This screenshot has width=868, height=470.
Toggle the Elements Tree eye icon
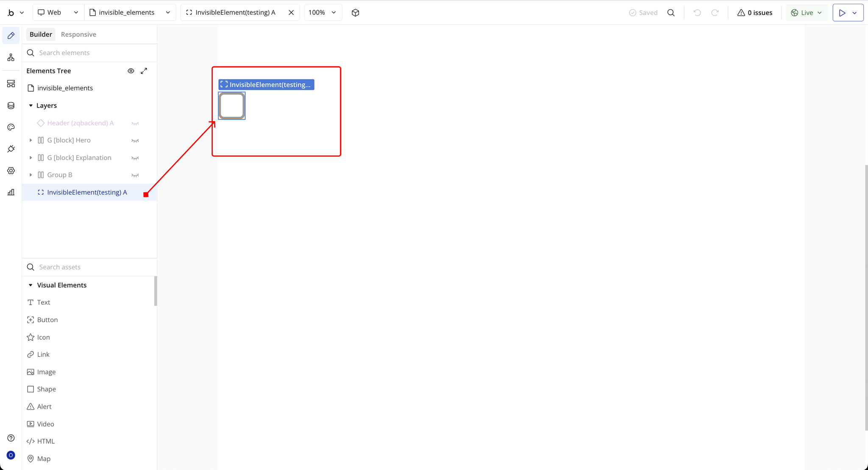131,71
